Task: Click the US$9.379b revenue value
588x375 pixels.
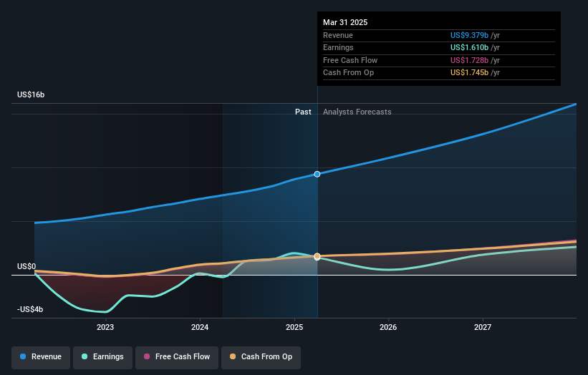Action: pos(470,35)
